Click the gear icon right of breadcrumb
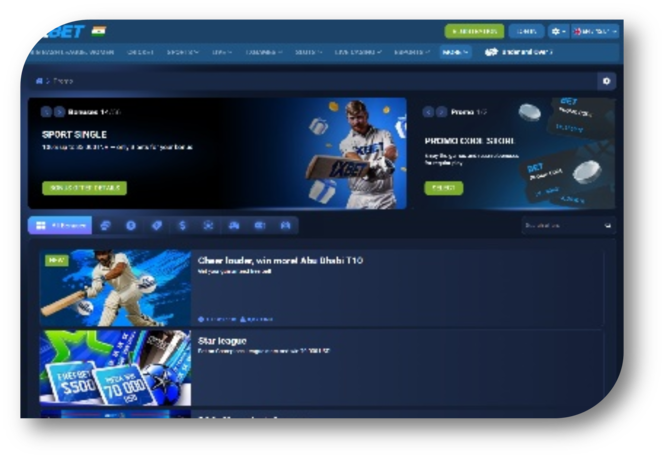 pos(606,81)
